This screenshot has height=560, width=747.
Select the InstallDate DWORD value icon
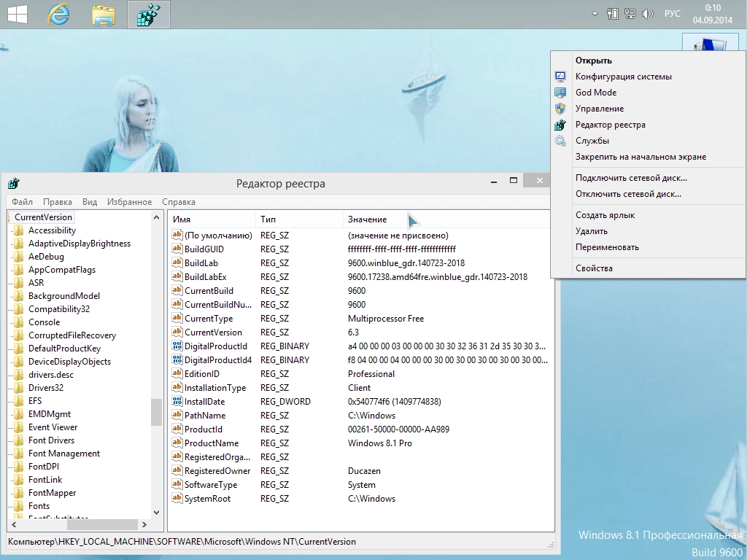pyautogui.click(x=177, y=401)
